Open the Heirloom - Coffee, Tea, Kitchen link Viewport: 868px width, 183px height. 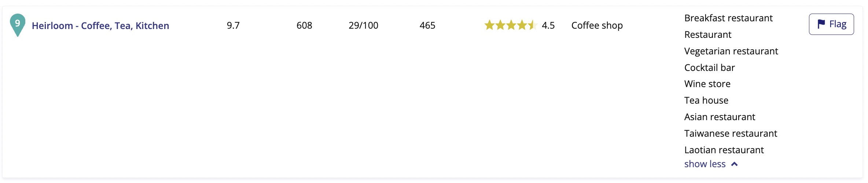point(100,26)
